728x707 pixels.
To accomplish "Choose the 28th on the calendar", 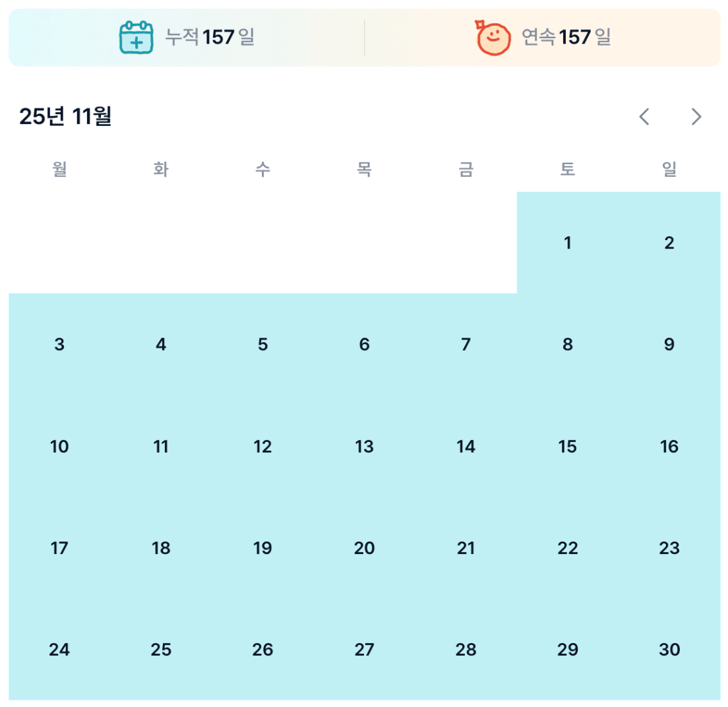I will click(466, 650).
